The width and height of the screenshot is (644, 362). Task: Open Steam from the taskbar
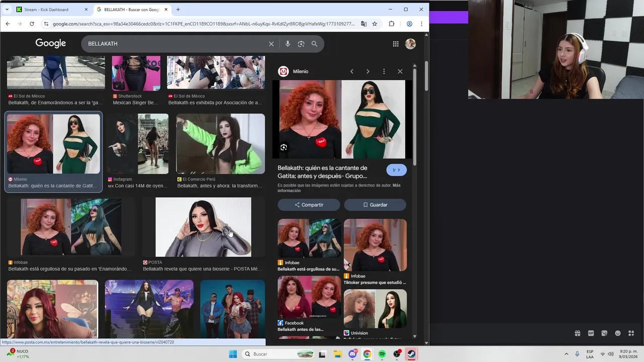(x=412, y=354)
